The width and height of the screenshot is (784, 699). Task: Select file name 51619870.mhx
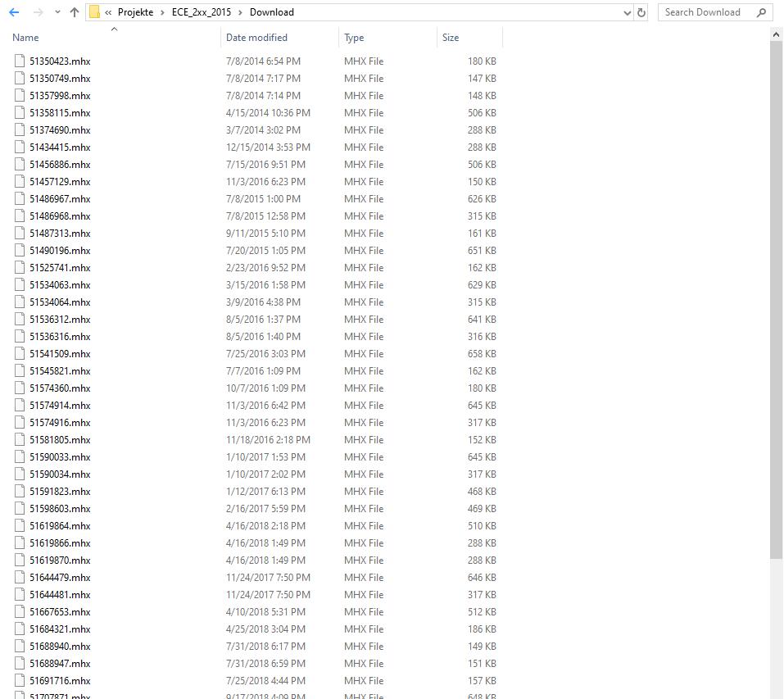tap(60, 560)
